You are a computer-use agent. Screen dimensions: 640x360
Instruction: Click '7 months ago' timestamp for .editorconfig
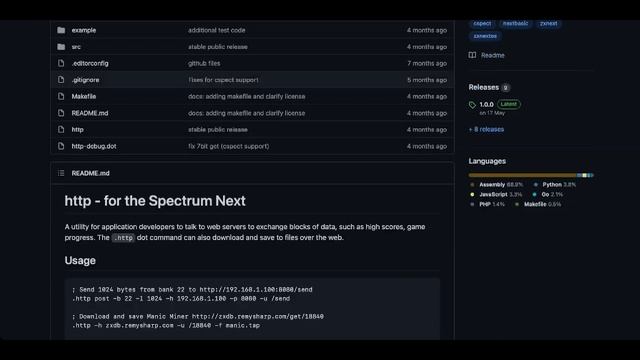[427, 63]
